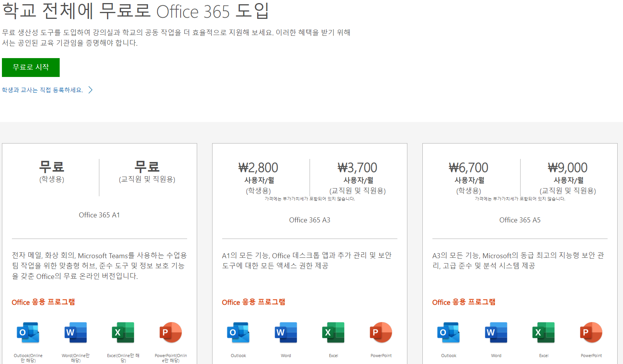Click the ₩3,700 faculty price
The height and width of the screenshot is (364, 623).
point(358,168)
